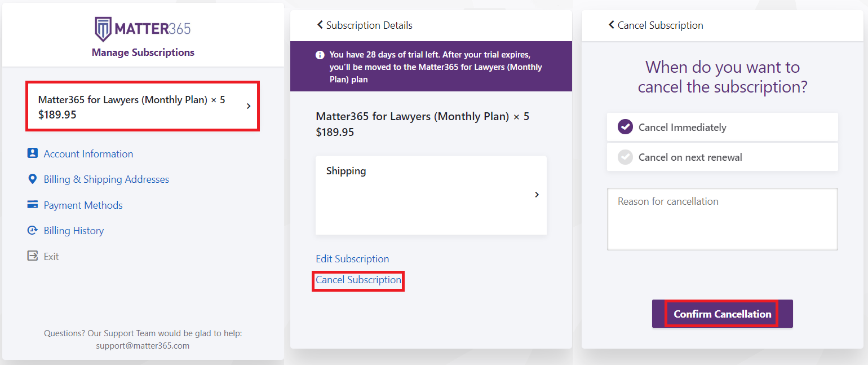
Task: Click the Billing History clock icon
Action: point(32,230)
